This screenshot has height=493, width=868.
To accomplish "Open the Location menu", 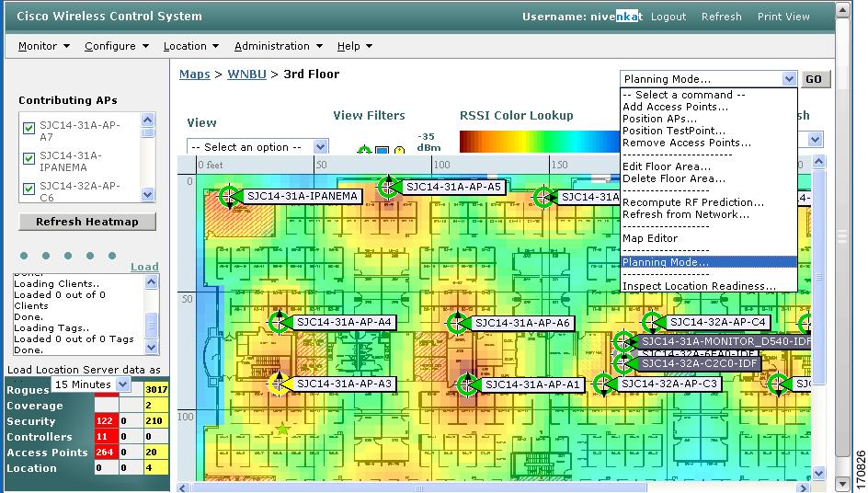I will click(x=191, y=46).
